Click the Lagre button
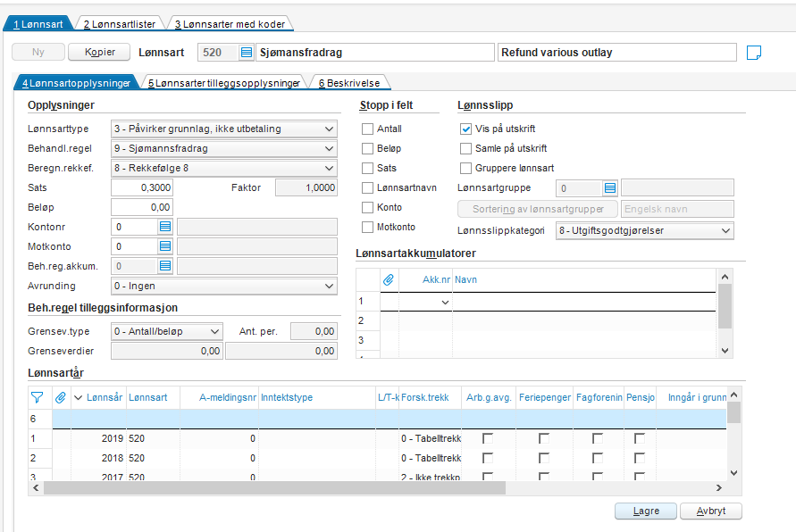This screenshot has width=796, height=532. coord(645,511)
